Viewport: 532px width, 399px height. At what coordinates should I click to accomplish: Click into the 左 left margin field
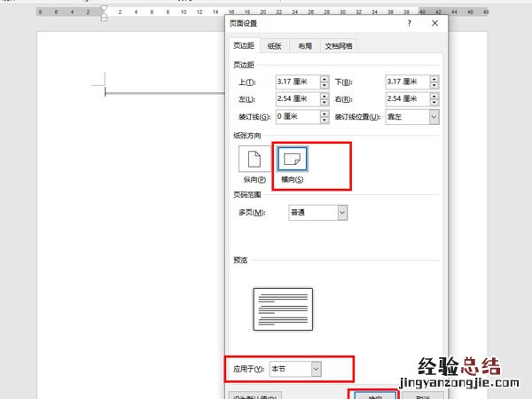[296, 99]
